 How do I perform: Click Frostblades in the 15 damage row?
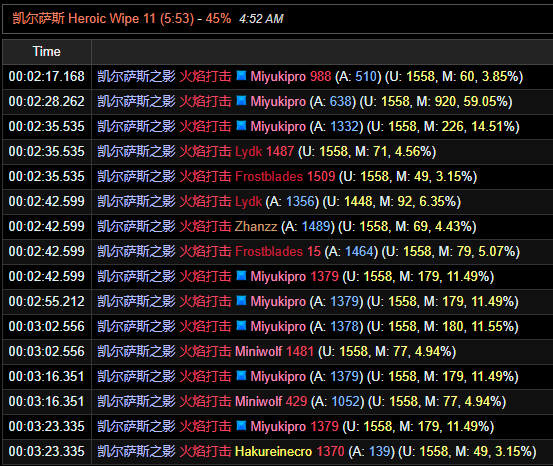tap(269, 251)
